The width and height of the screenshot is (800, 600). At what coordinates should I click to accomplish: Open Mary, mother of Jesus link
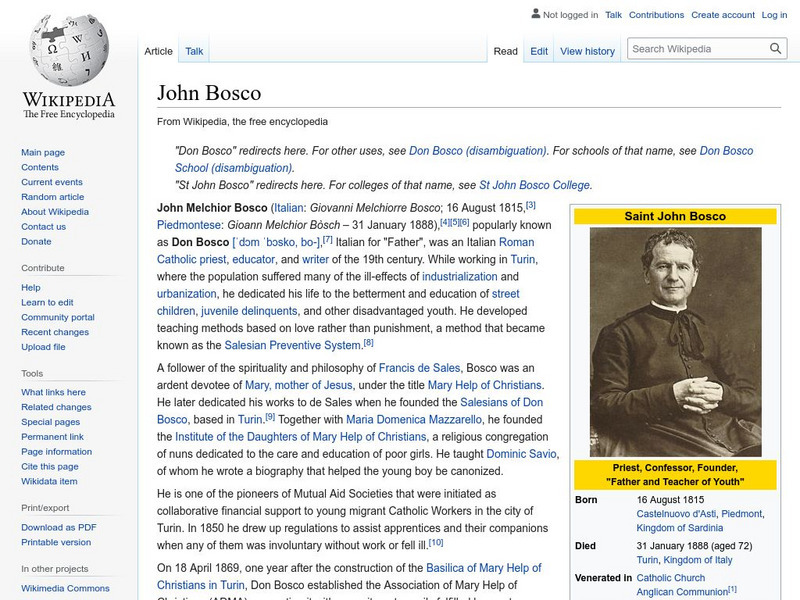coord(298,385)
